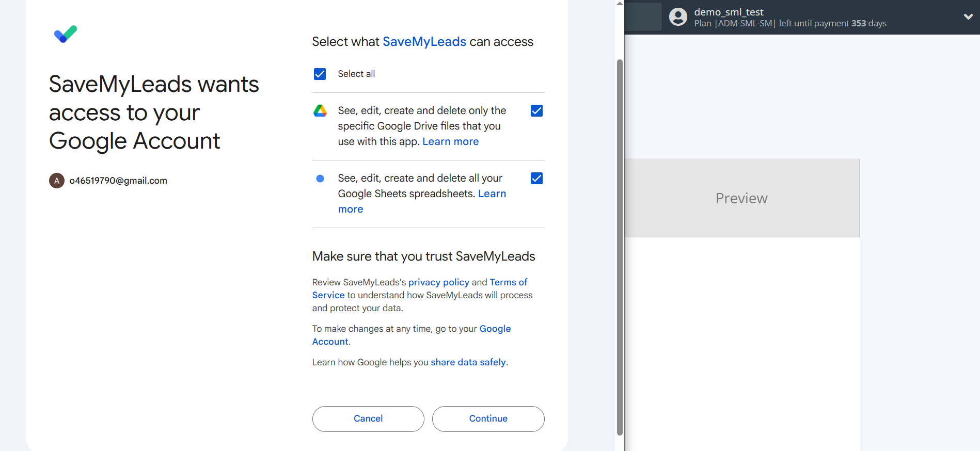
Task: Open Learn more for the Drive permission
Action: 450,142
